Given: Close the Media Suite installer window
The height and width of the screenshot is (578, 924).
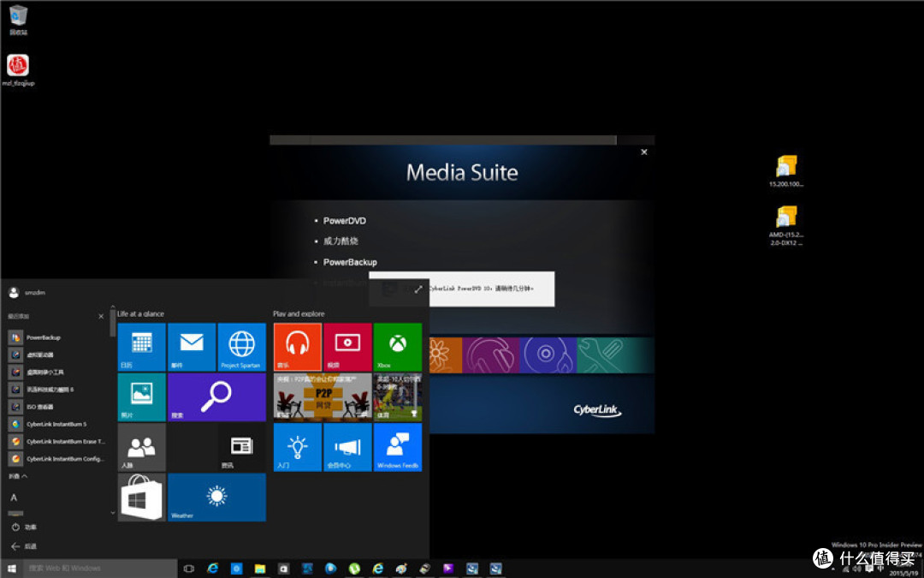Looking at the screenshot, I should click(x=644, y=152).
